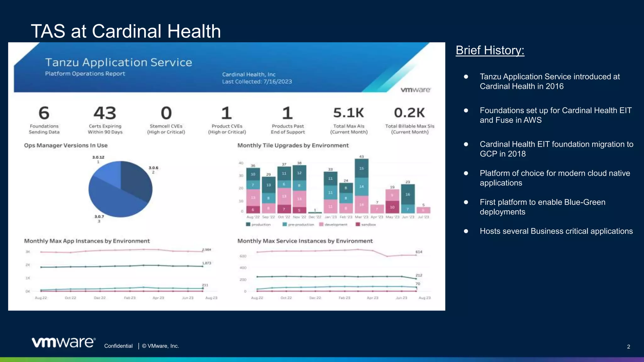The width and height of the screenshot is (644, 362).
Task: Click the VMware logo in footer
Action: coord(64,343)
